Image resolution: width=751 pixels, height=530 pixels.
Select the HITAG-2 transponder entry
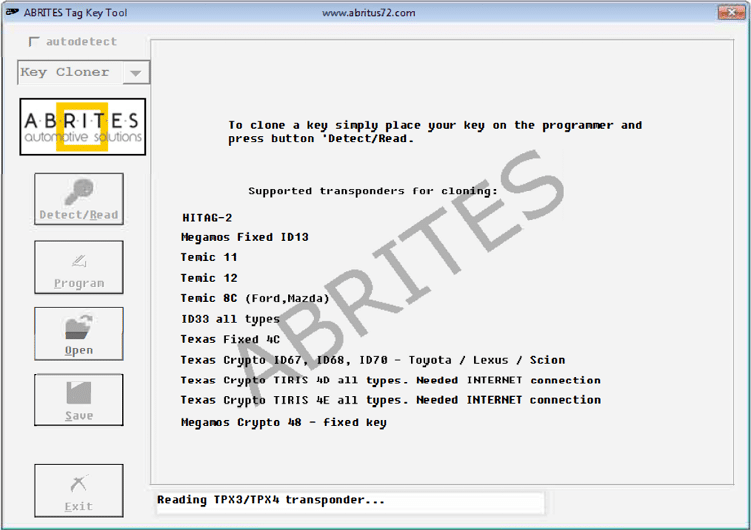207,217
